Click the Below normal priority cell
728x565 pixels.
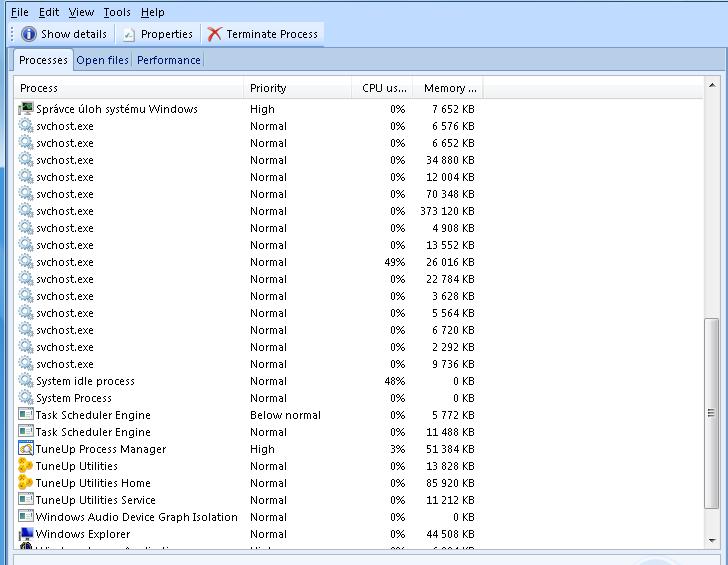point(285,415)
